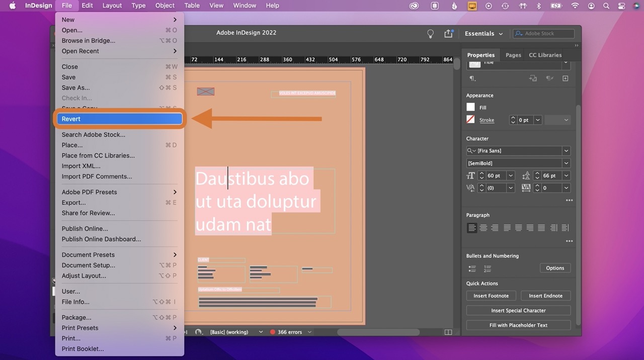Choose Export... from File menu

pos(119,203)
